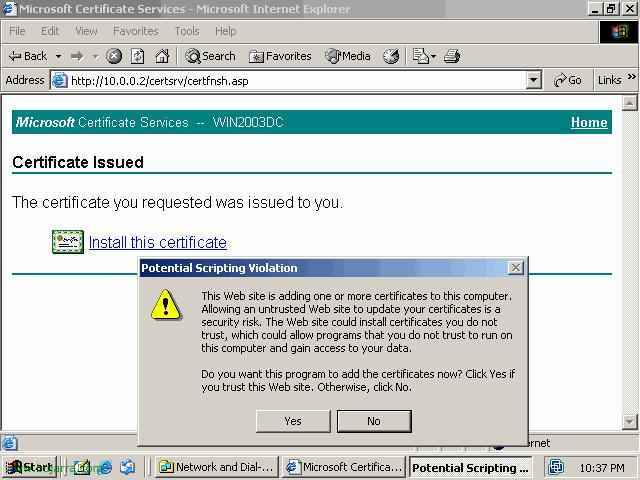Click the Forward arrow toolbar button
The width and height of the screenshot is (640, 480).
tap(77, 56)
